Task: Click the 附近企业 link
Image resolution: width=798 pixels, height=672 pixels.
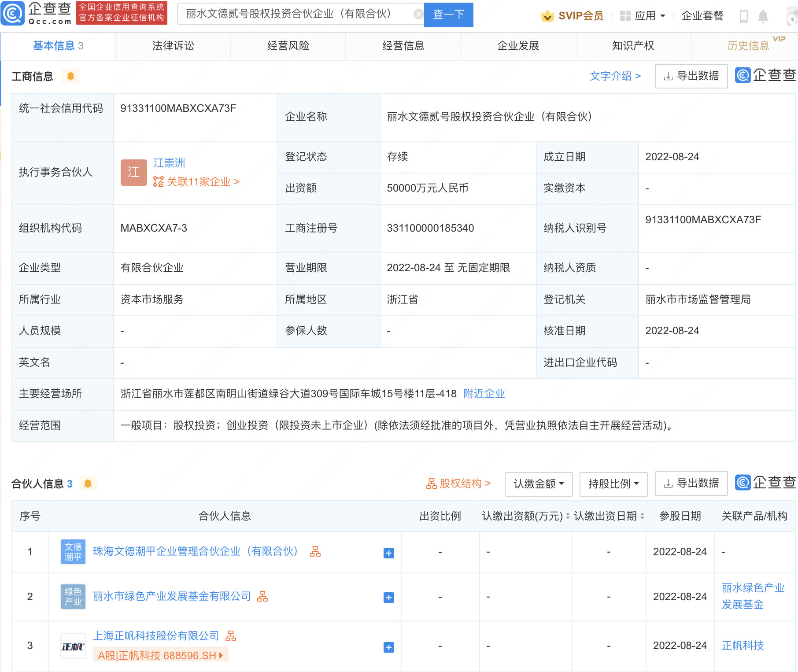Action: click(484, 394)
